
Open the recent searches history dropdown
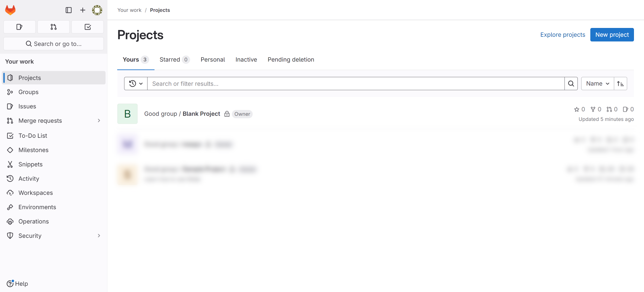136,84
